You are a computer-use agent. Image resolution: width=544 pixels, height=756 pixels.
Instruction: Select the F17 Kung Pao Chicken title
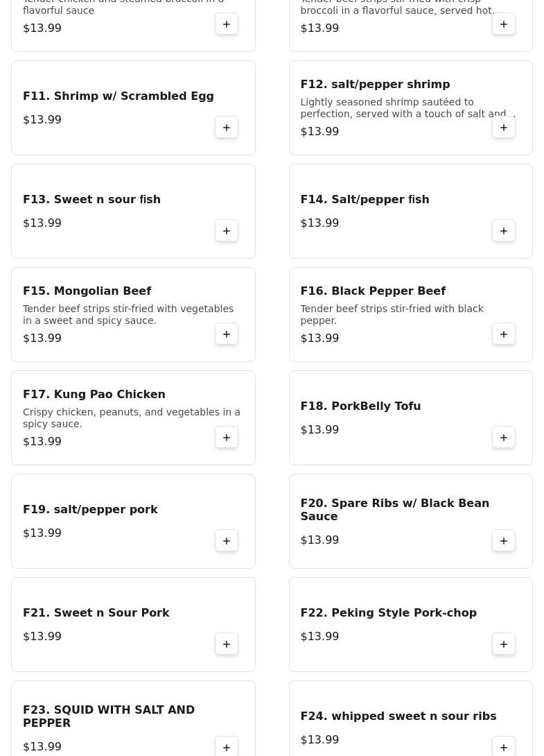click(x=94, y=395)
